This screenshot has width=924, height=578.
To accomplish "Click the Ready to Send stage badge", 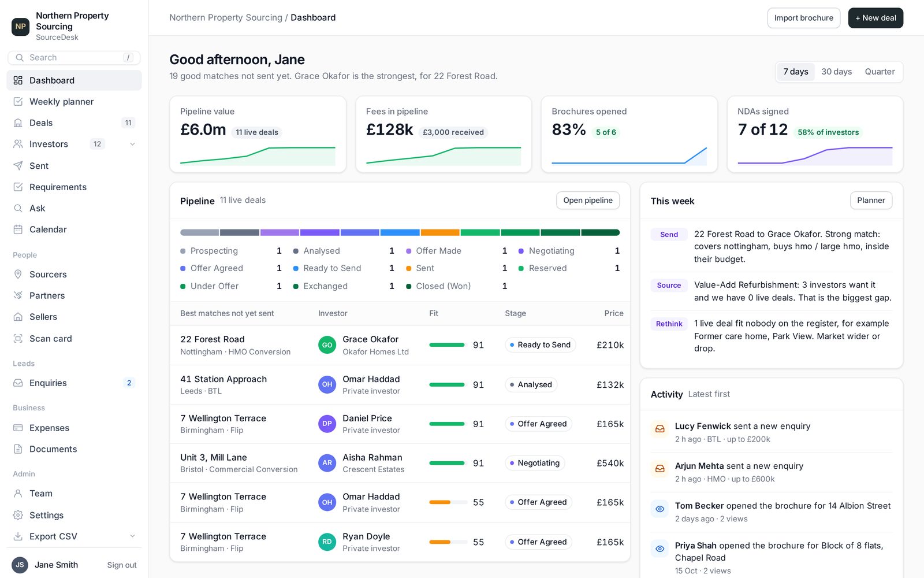I will coord(541,345).
